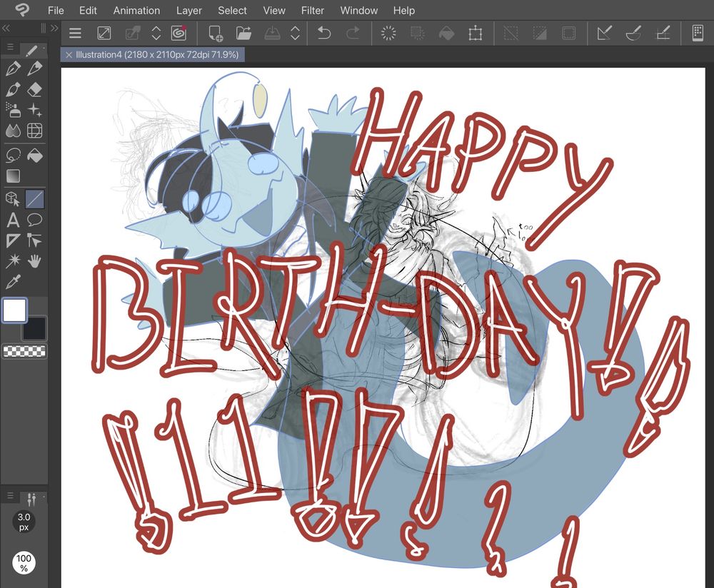Screen dimensions: 714x588
Task: Select the Eraser tool
Action: point(34,90)
